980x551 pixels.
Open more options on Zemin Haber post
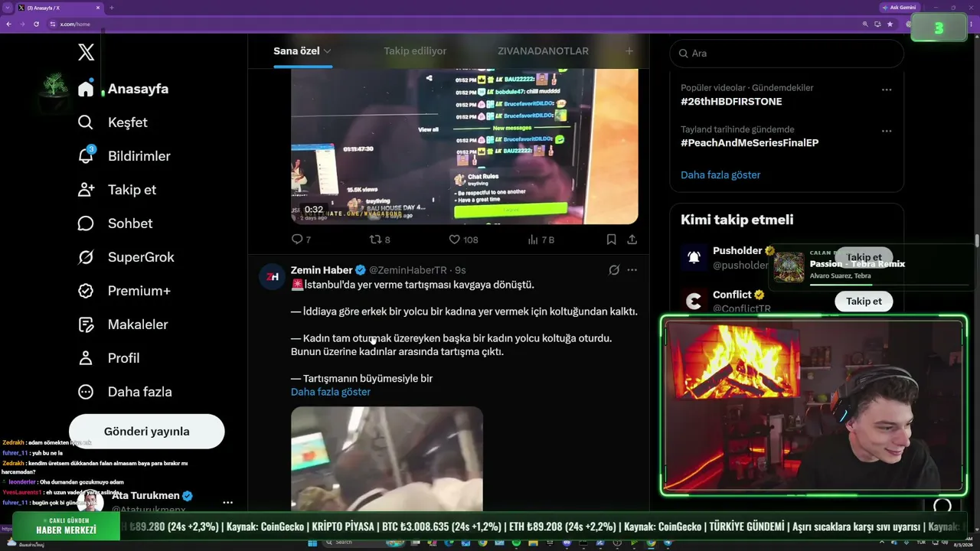632,270
